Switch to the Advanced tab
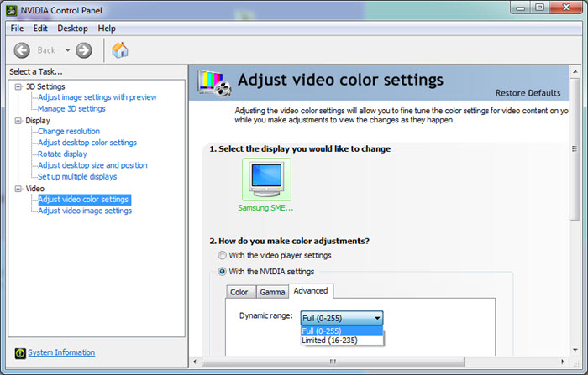Image resolution: width=588 pixels, height=375 pixels. pos(311,291)
